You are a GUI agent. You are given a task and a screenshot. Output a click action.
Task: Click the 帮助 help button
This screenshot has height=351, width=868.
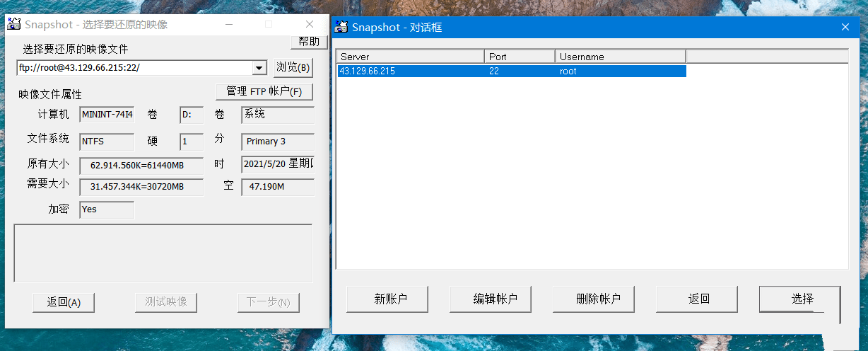click(x=309, y=42)
